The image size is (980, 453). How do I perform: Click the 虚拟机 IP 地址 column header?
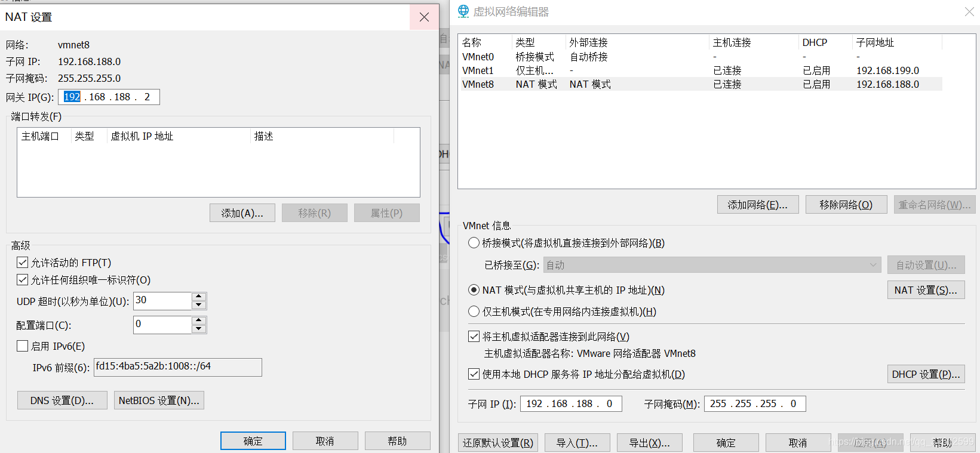(179, 136)
